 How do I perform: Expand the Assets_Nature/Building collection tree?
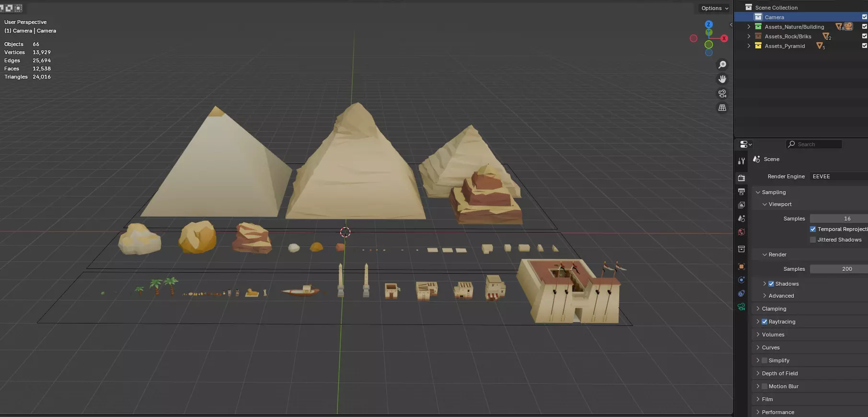749,26
